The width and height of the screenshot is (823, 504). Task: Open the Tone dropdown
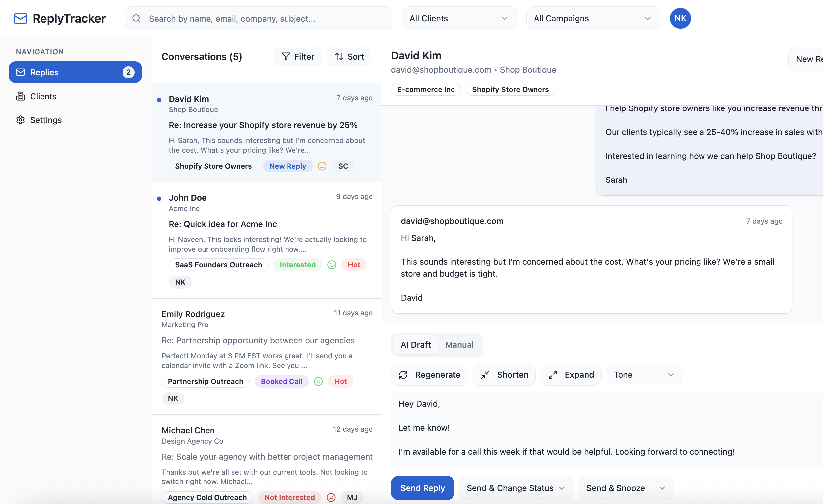[644, 375]
